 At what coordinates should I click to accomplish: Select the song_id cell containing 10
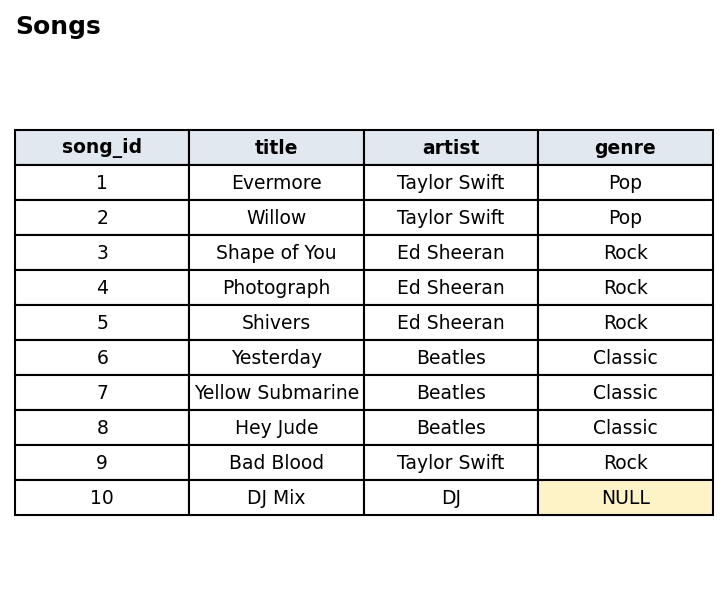(x=102, y=498)
